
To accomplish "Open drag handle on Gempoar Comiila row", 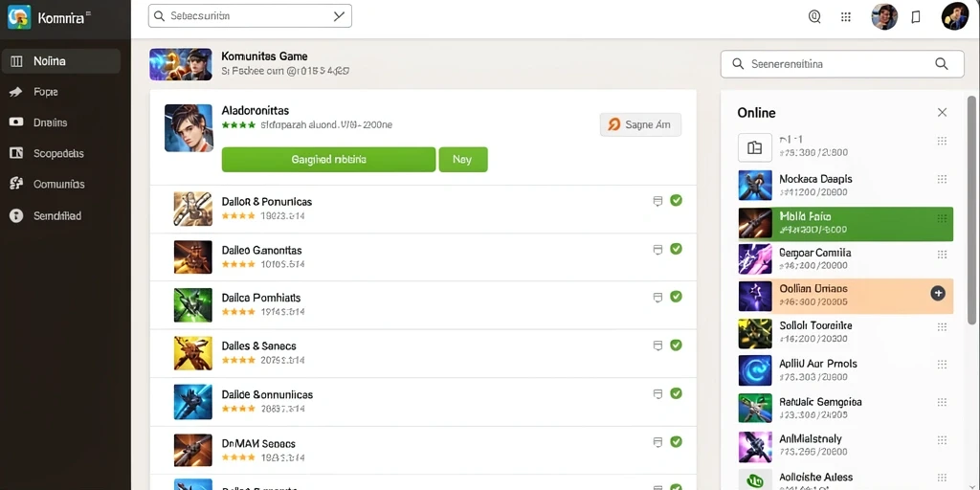I will [x=942, y=254].
